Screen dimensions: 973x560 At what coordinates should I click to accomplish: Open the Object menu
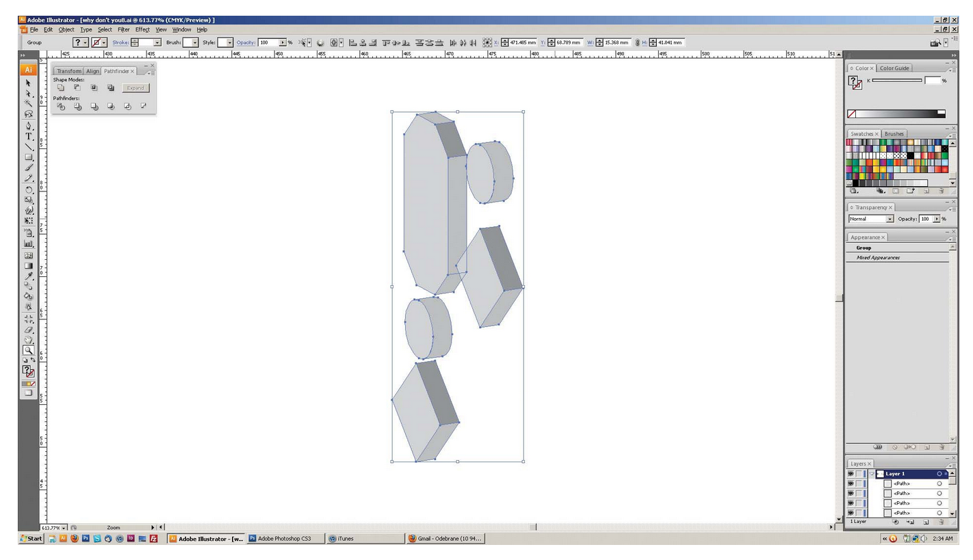[x=66, y=29]
